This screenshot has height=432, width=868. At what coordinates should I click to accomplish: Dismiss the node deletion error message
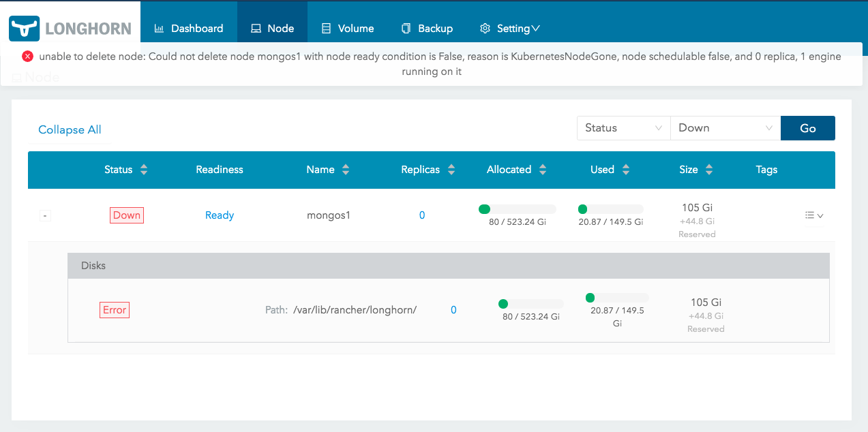click(27, 57)
